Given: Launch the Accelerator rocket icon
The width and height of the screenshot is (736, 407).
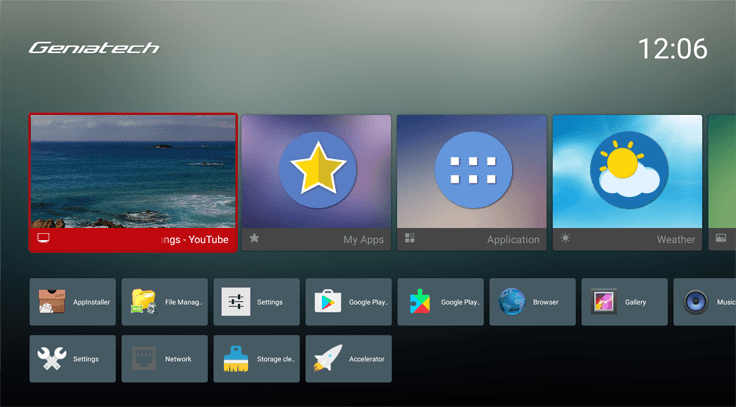Looking at the screenshot, I should 328,358.
